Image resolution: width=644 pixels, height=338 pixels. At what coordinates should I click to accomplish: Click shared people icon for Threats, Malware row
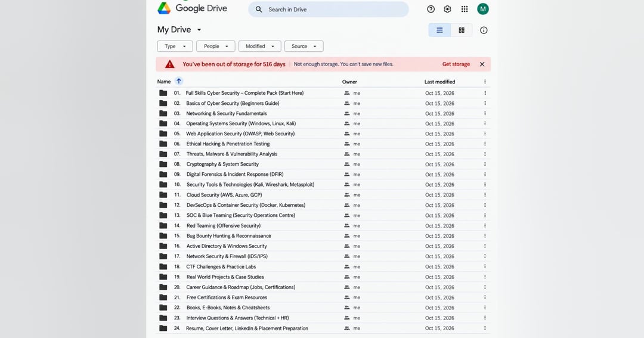tap(347, 154)
